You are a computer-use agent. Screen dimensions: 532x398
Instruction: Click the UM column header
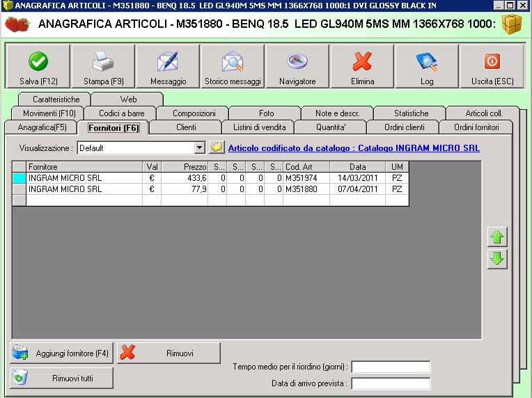point(397,167)
